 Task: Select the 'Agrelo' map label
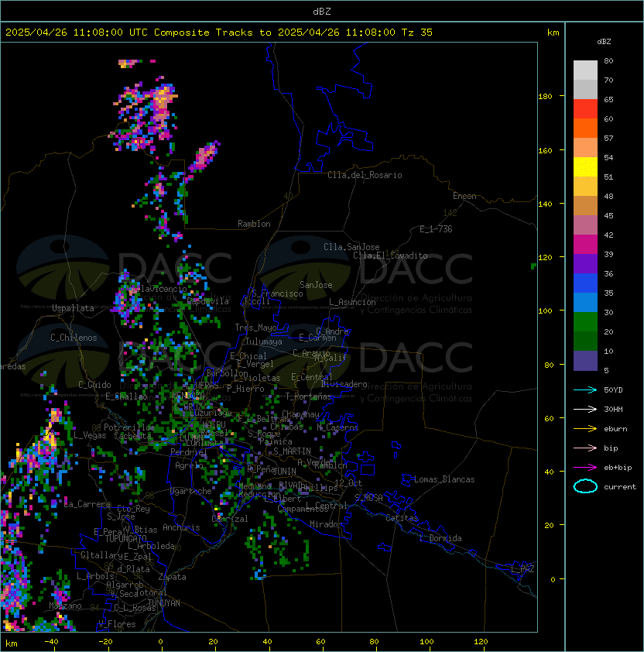tap(189, 465)
